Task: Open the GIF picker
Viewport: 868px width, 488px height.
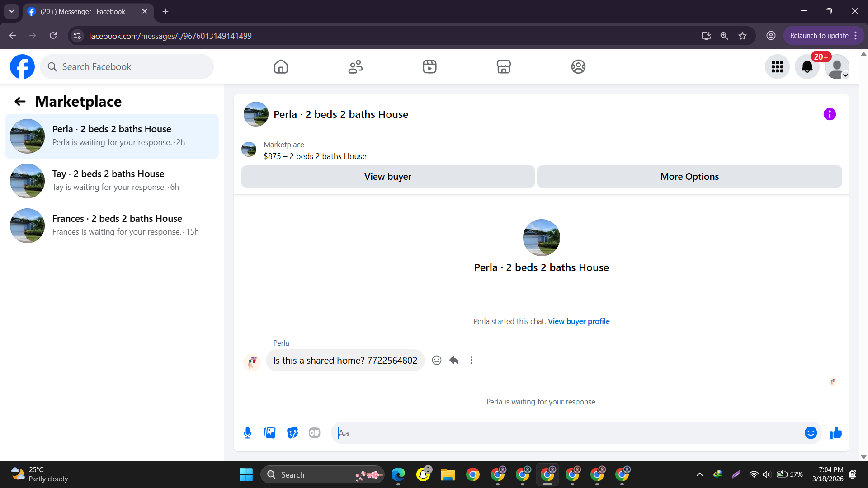Action: click(x=315, y=433)
